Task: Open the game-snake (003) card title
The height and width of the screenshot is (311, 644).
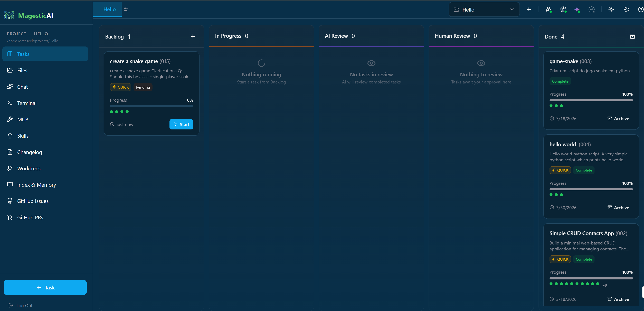Action: click(571, 61)
